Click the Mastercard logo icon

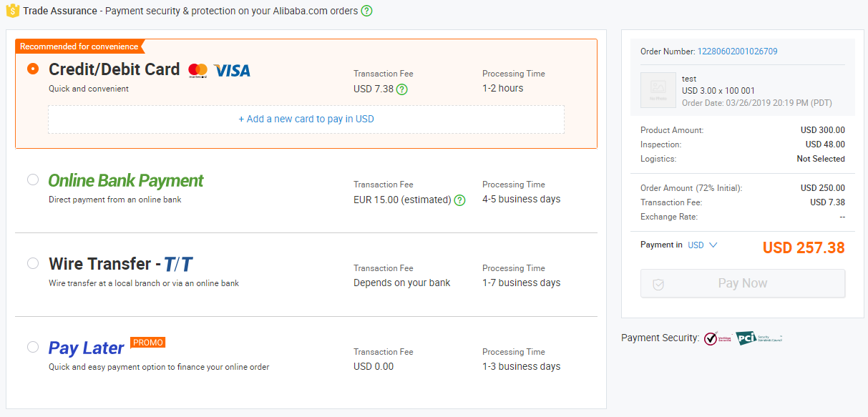pyautogui.click(x=198, y=70)
